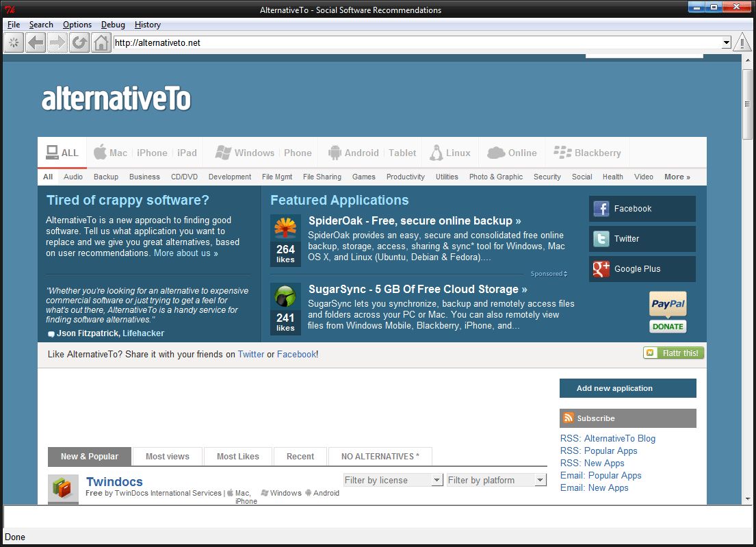Click the browser Refresh icon in the toolbar
Image resolution: width=756 pixels, height=547 pixels.
tap(79, 42)
